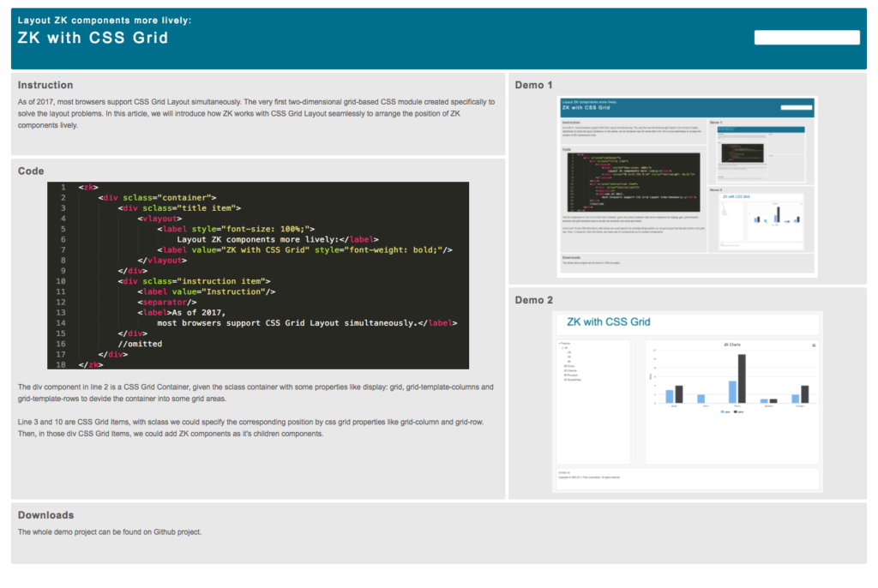Select the ZK Pivottable tree item
The image size is (878, 588).
pyautogui.click(x=571, y=375)
